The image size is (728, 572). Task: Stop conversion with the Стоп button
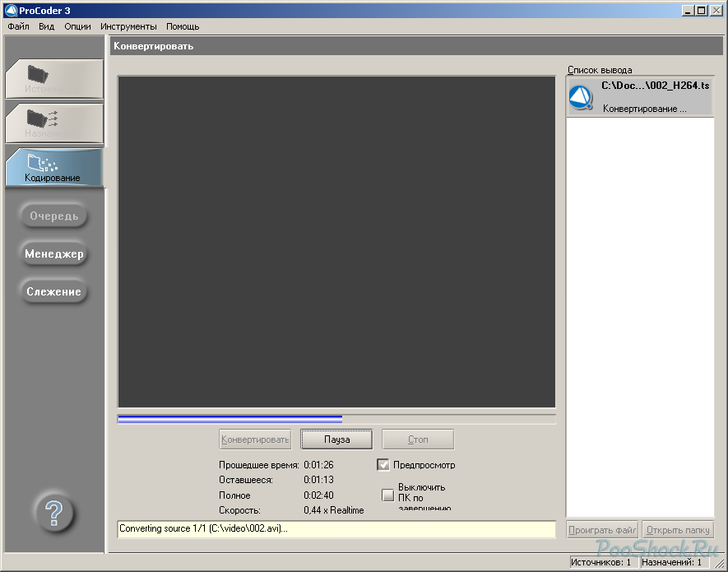point(418,439)
